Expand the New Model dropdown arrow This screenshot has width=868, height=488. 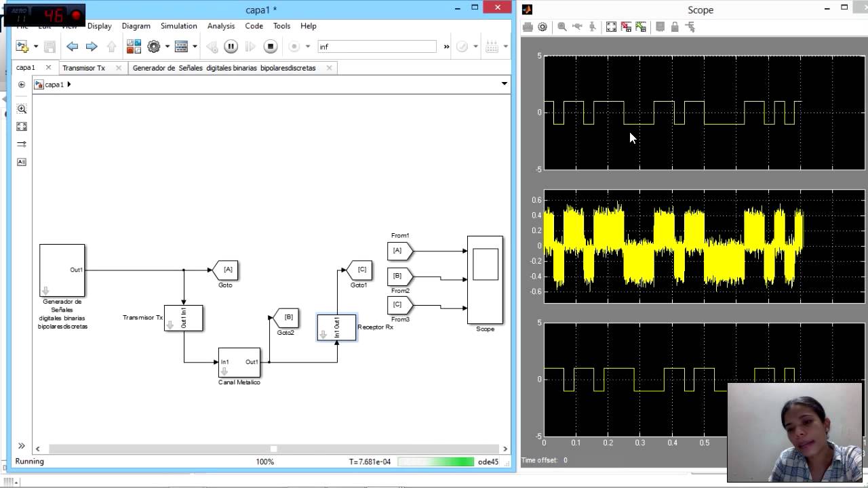(x=35, y=47)
